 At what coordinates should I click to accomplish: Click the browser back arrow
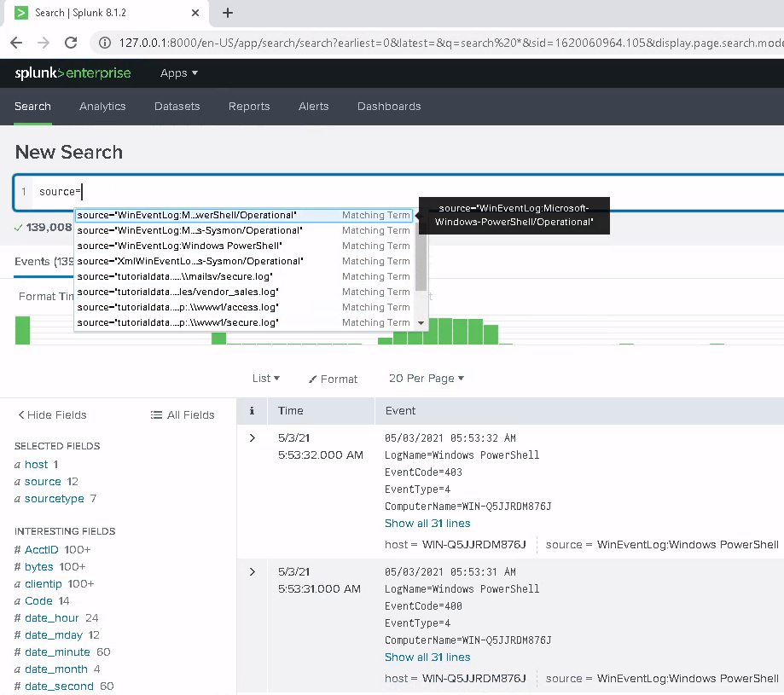pyautogui.click(x=16, y=43)
